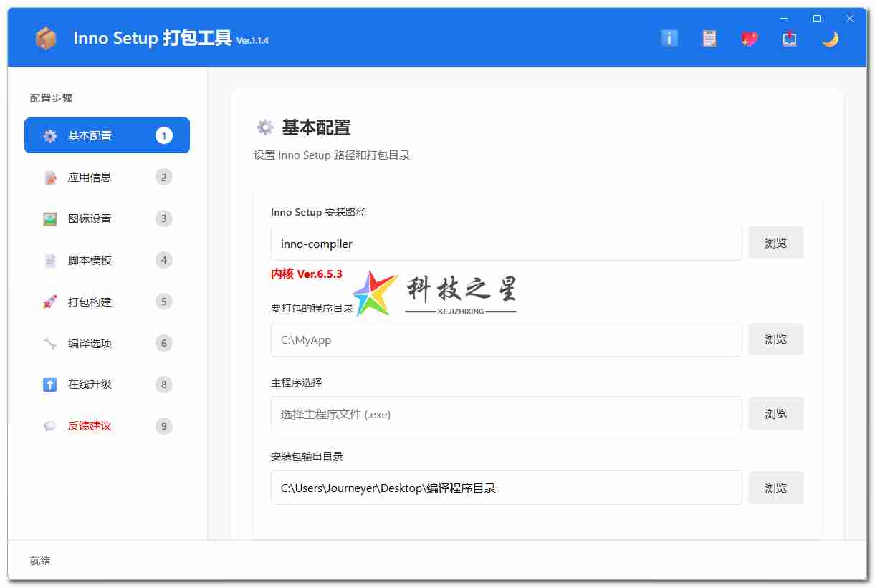Click the 就绪 status bar text

click(x=39, y=561)
